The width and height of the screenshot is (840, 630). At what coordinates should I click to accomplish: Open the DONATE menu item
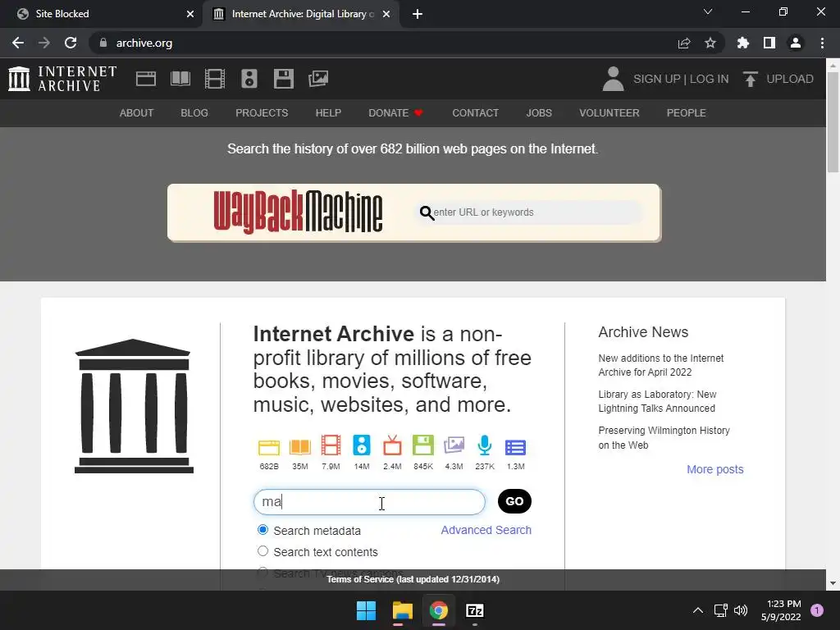click(x=396, y=113)
